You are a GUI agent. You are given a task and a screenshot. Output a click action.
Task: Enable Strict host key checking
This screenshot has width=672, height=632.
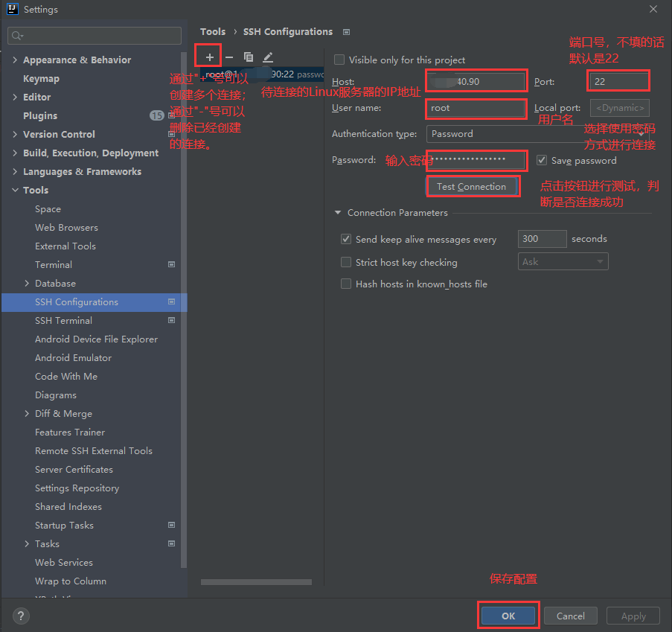click(346, 262)
